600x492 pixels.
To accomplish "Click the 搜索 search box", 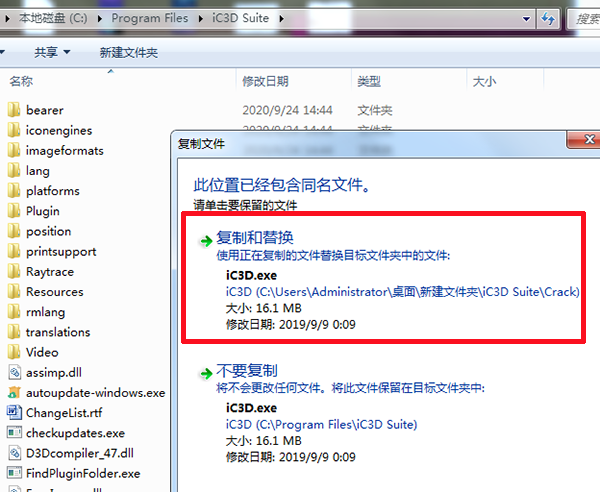I will pos(585,19).
